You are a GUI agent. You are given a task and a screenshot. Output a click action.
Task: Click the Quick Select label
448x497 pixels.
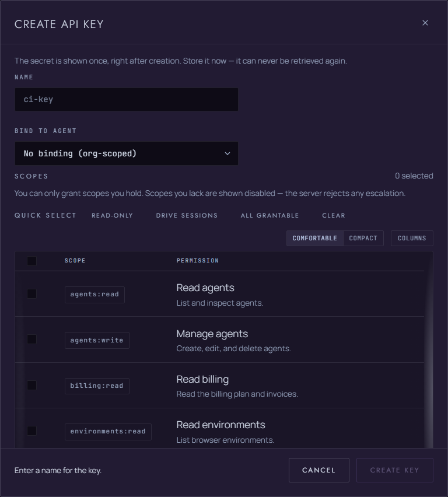[x=45, y=215]
